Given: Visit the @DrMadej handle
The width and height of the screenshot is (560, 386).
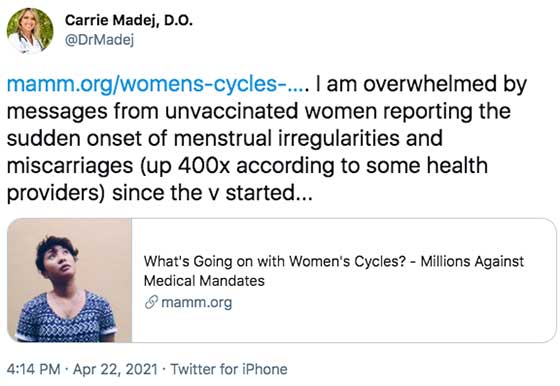Looking at the screenshot, I should (99, 40).
